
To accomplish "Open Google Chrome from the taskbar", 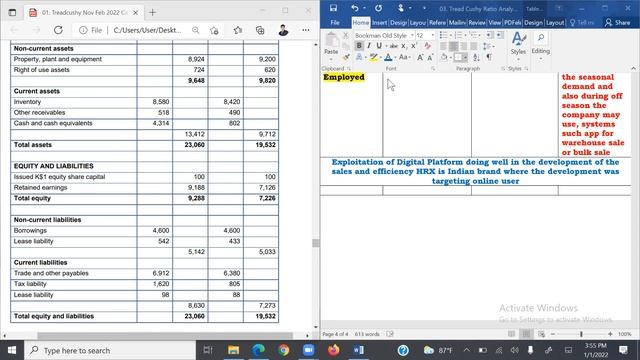I will pos(283,350).
